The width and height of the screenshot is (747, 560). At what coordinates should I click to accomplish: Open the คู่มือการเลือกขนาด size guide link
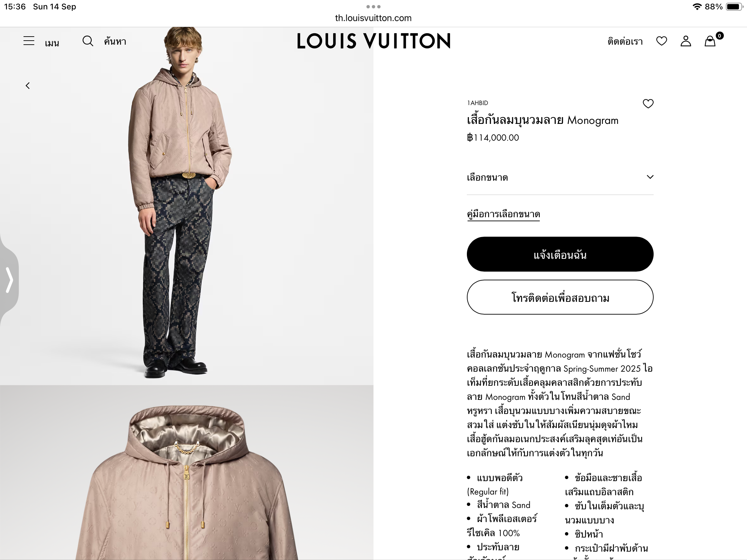503,214
